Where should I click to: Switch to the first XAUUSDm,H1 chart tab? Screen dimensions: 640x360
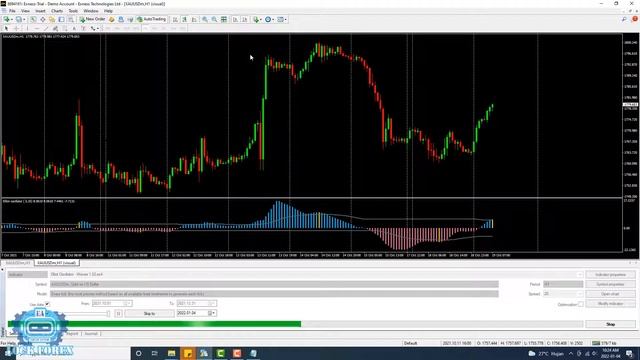coord(18,263)
